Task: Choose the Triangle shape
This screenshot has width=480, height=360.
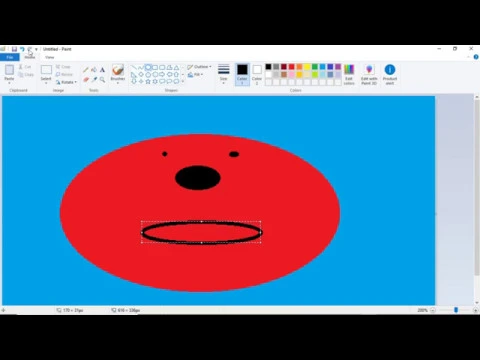Action: click(176, 67)
